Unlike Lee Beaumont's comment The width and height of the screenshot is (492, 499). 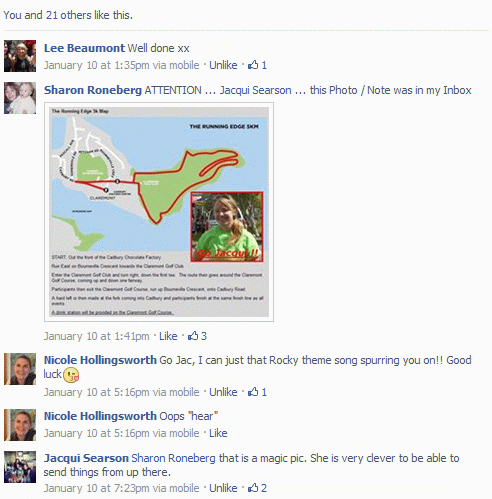click(x=223, y=65)
